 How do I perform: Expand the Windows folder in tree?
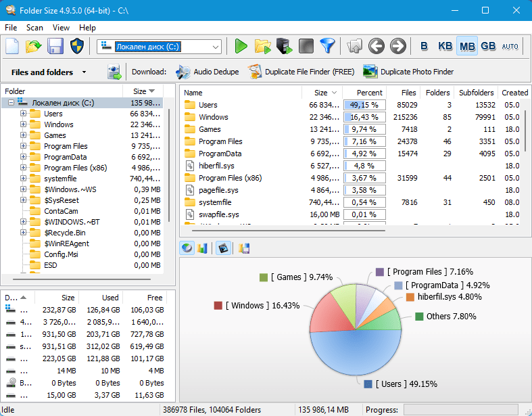pyautogui.click(x=23, y=124)
